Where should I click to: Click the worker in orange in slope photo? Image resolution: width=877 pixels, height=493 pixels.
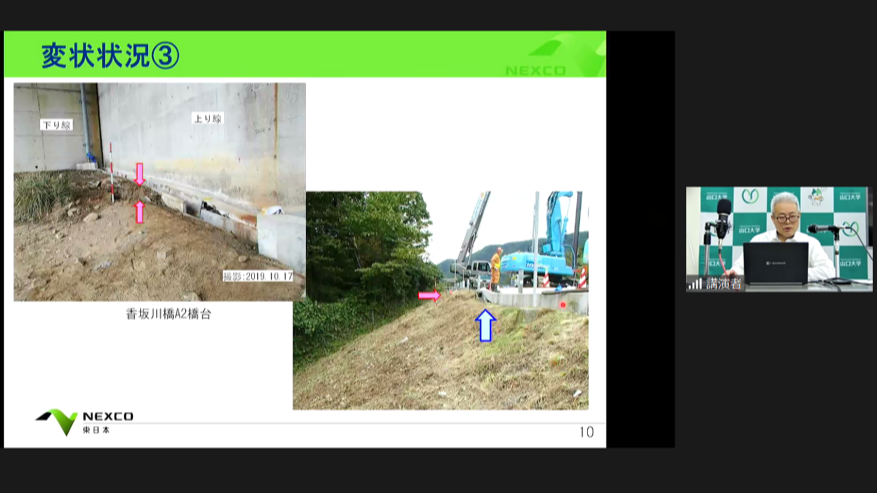496,266
